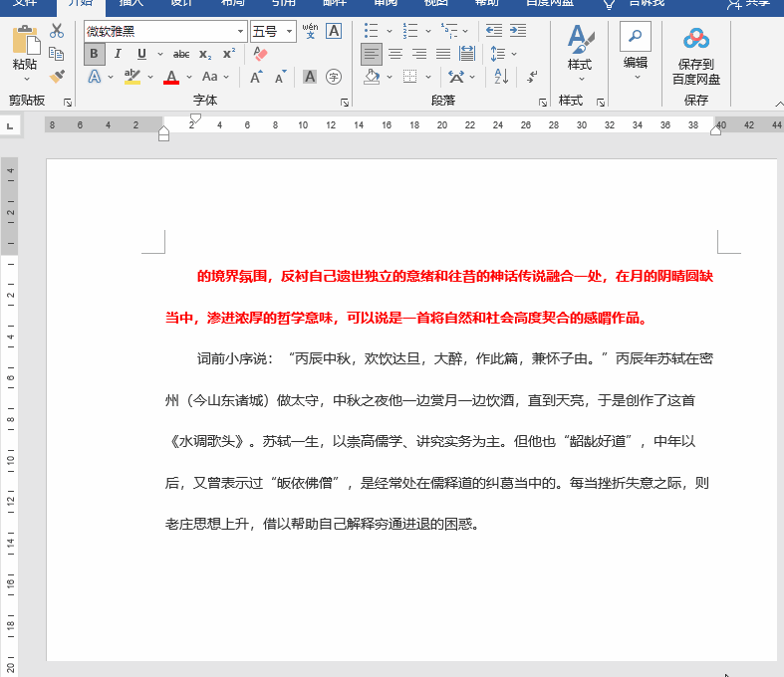Screen dimensions: 784x677
Task: Toggle Bold formatting
Action: [94, 54]
